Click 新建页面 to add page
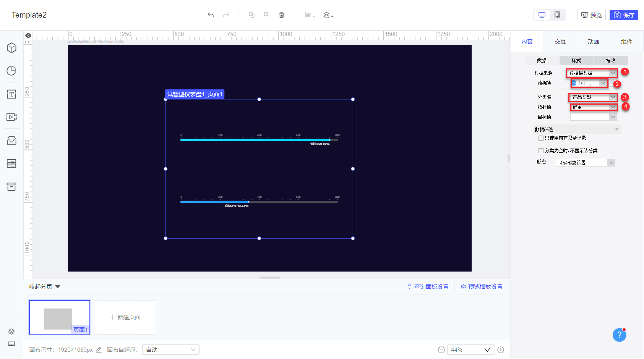644x359 pixels. [x=125, y=317]
